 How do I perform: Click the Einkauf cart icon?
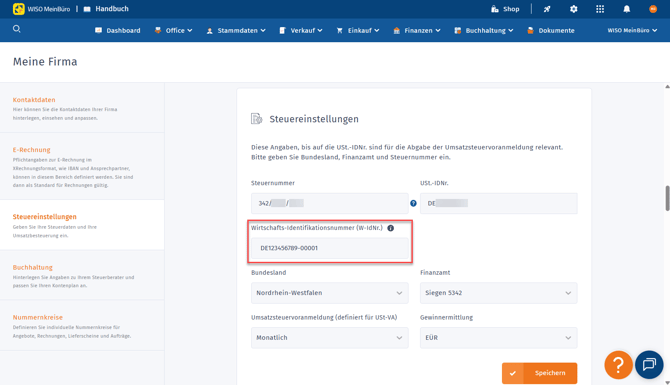pyautogui.click(x=340, y=30)
